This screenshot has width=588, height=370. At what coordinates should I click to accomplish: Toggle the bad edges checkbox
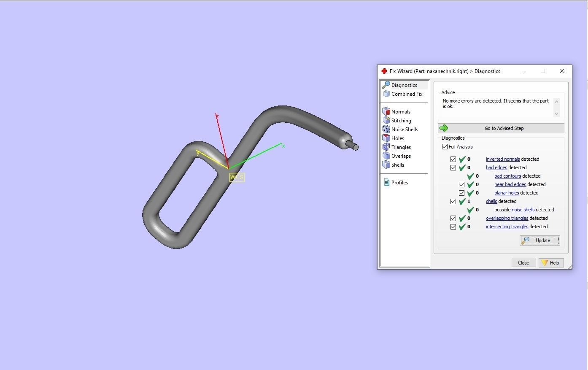453,168
